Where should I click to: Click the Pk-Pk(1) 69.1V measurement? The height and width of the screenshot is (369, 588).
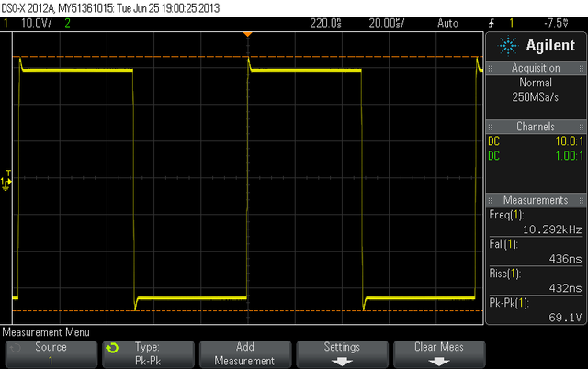(536, 310)
